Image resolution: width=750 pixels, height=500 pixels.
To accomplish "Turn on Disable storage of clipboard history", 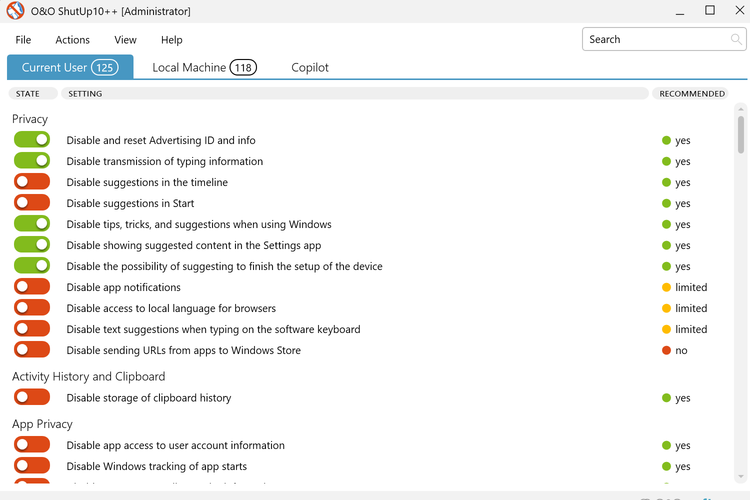I will (x=32, y=397).
